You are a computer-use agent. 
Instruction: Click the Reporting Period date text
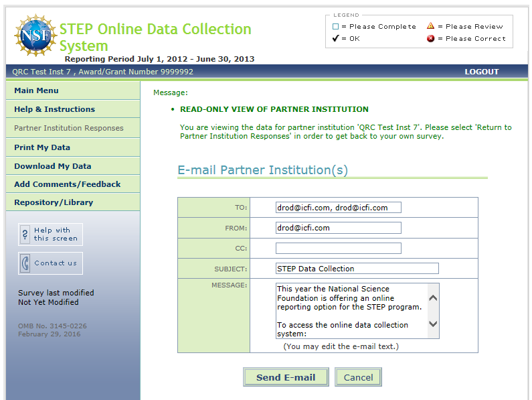click(x=159, y=59)
